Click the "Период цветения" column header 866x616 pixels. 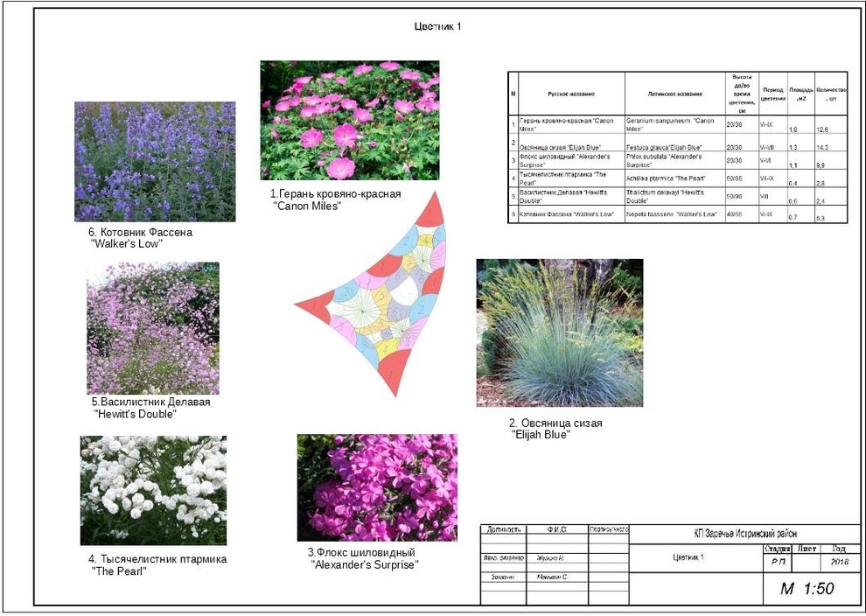pos(773,94)
